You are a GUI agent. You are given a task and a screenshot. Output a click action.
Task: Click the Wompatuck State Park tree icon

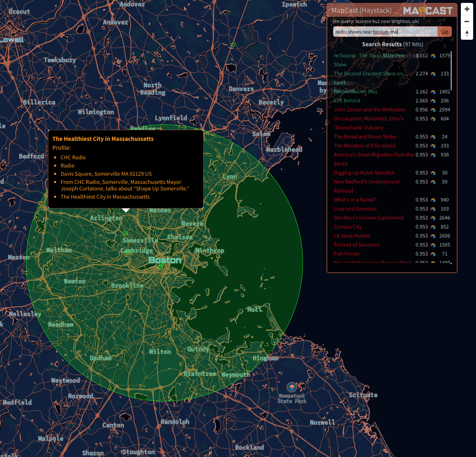292,387
